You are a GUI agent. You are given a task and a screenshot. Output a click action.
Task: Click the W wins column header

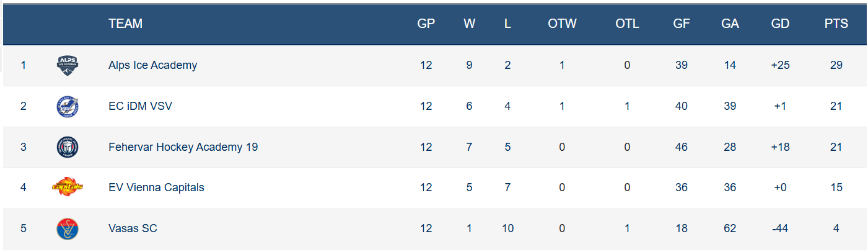[469, 24]
